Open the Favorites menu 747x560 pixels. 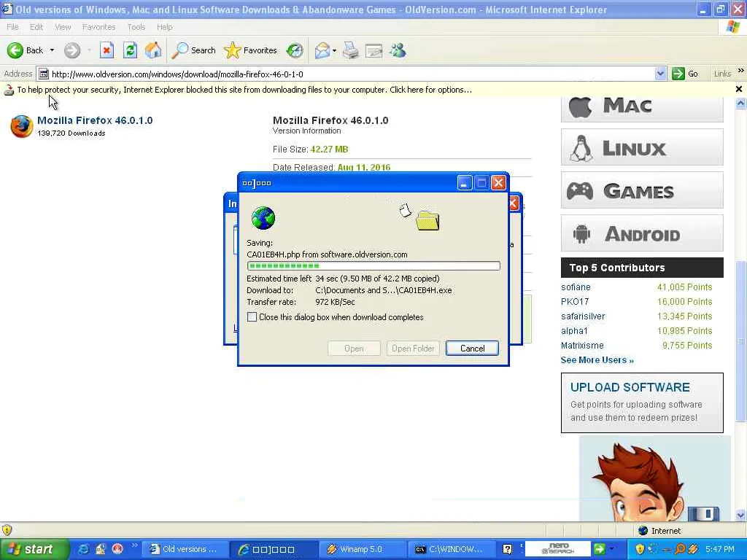[98, 27]
